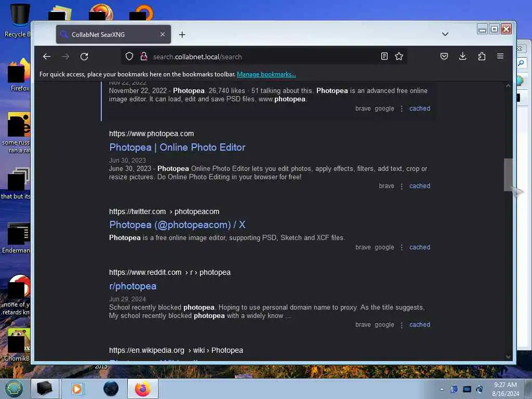This screenshot has height=399, width=532.
Task: Select the 'that but its' desktop icon
Action: [16, 183]
